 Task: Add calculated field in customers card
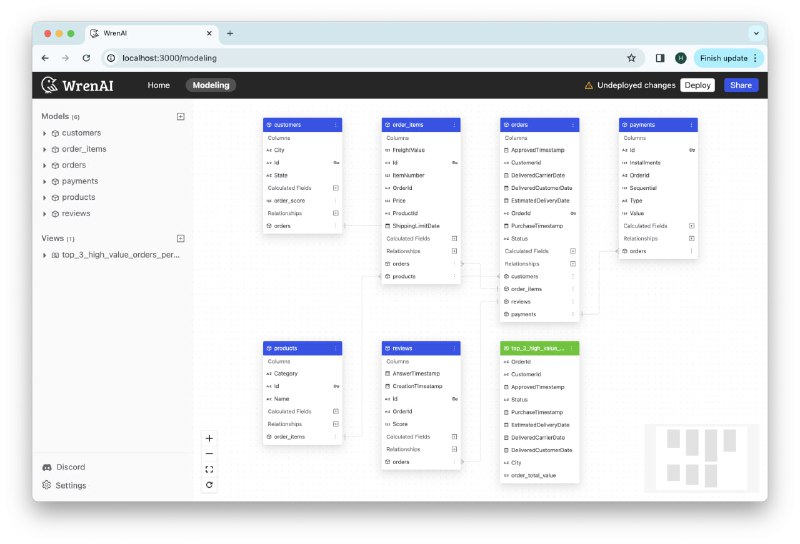click(x=336, y=188)
